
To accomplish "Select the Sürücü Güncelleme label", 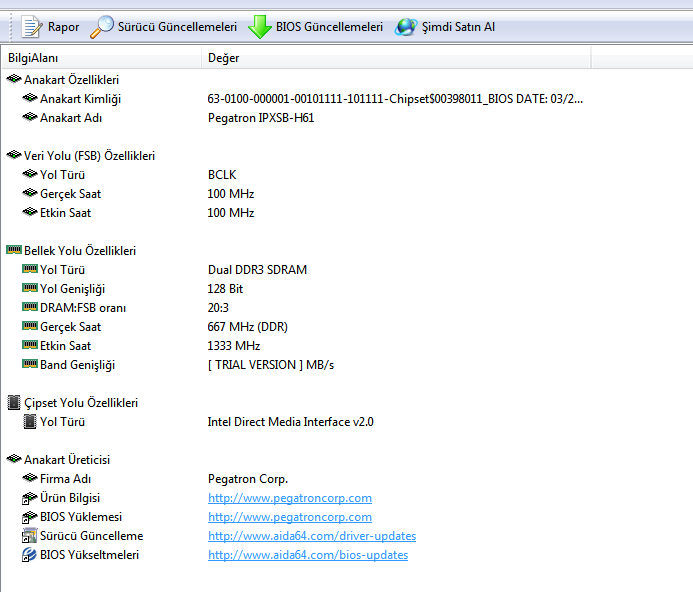I will coord(92,536).
